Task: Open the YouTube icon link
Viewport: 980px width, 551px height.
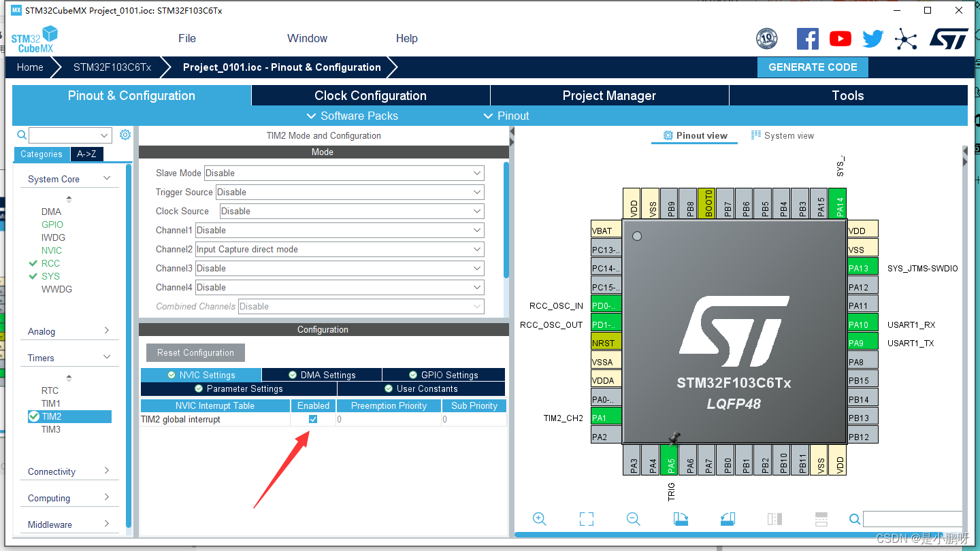Action: point(840,39)
